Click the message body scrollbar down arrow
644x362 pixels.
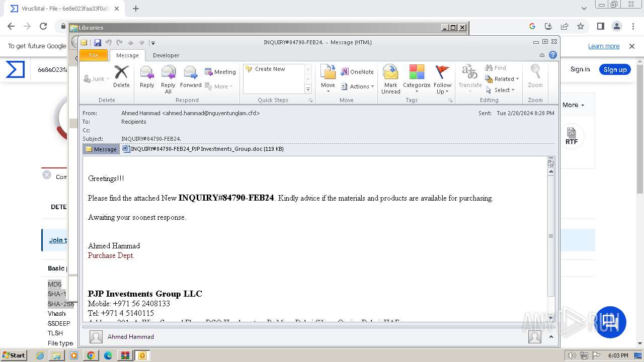coord(551,318)
